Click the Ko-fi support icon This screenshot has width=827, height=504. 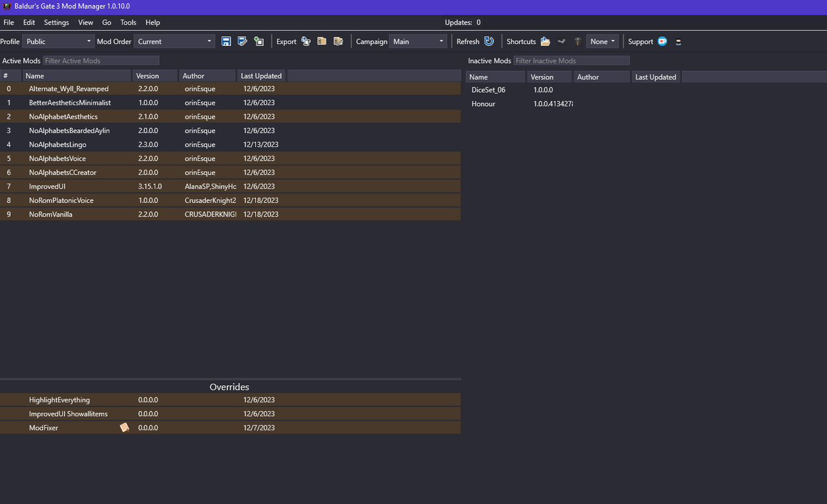coord(662,41)
